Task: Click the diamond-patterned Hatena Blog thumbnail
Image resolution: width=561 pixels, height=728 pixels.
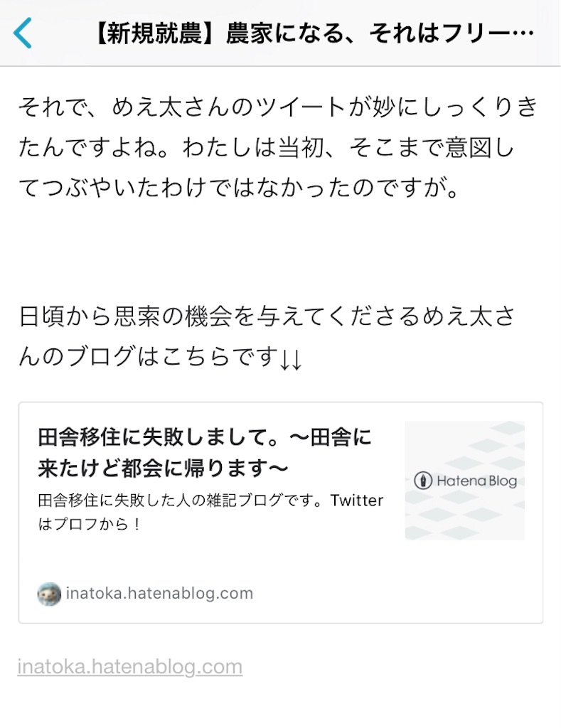Action: click(464, 481)
